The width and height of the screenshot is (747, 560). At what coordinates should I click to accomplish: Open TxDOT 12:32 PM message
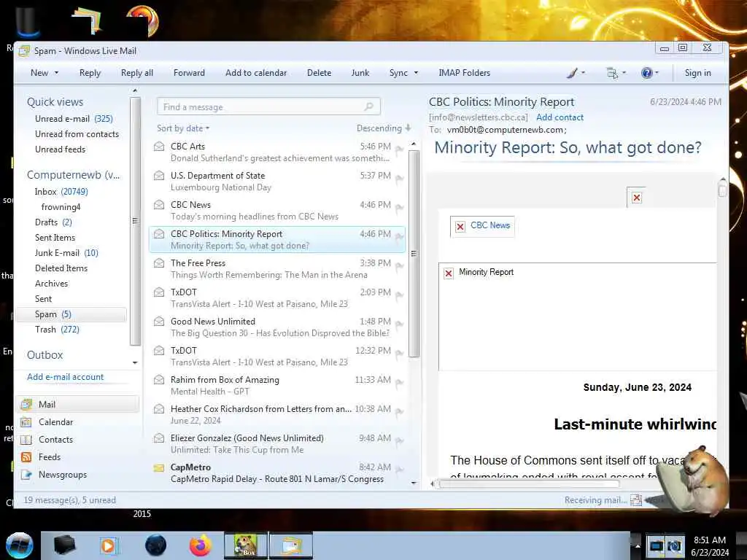point(276,356)
